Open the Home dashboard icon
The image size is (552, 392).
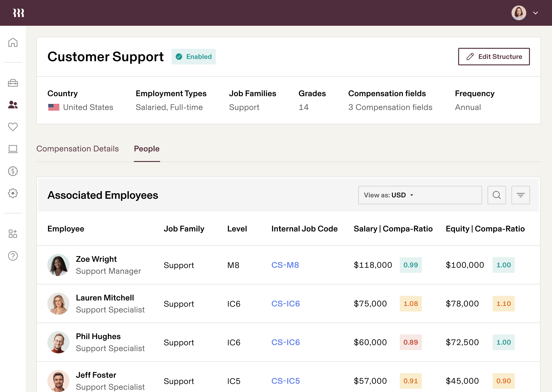[13, 43]
